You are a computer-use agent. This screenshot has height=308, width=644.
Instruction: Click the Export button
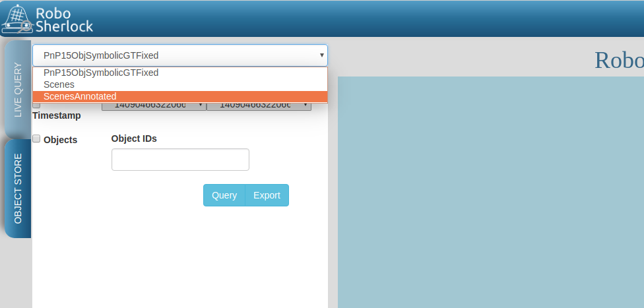point(267,195)
